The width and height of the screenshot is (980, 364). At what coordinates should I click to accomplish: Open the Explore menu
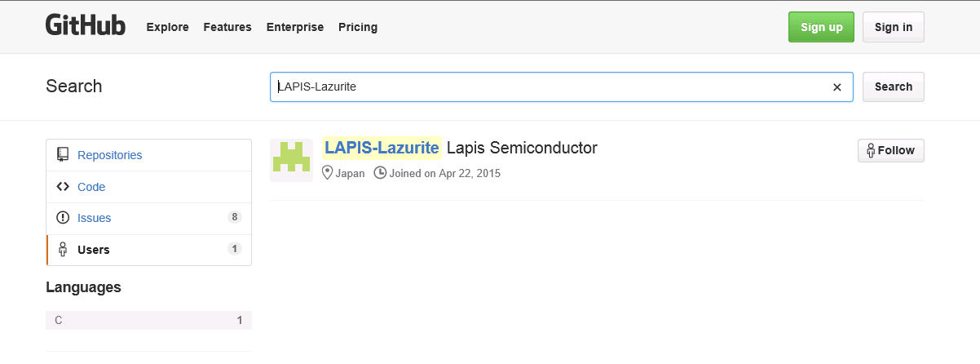(x=167, y=27)
